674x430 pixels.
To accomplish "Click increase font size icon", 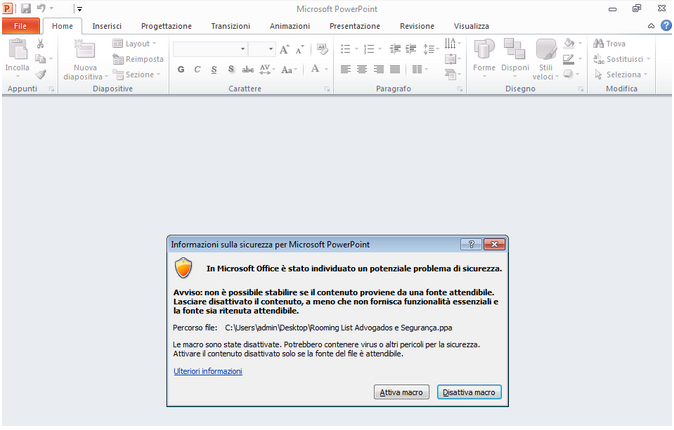I will [x=284, y=50].
